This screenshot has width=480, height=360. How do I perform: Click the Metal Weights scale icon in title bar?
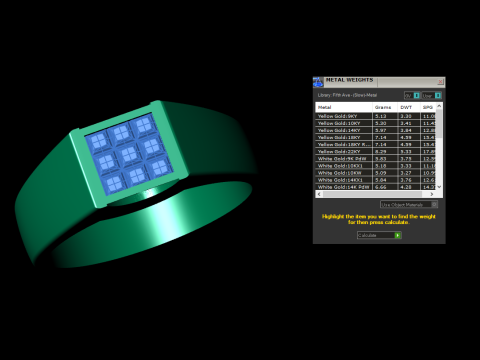[x=318, y=82]
